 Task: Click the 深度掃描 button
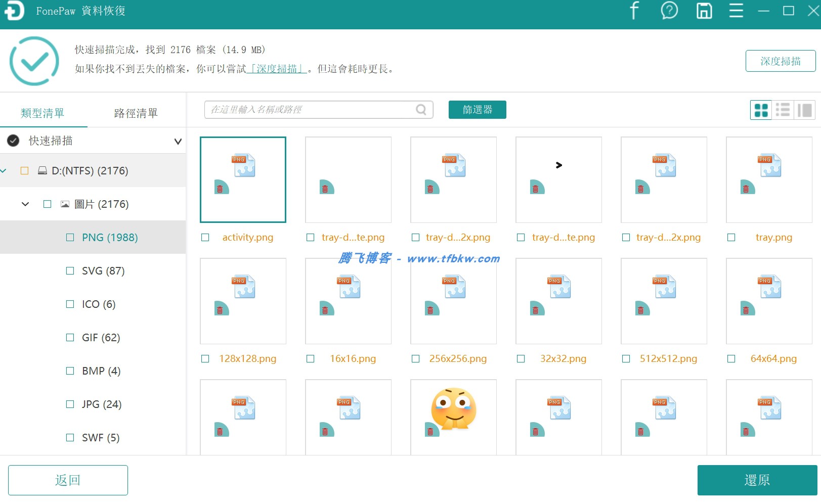tap(780, 61)
